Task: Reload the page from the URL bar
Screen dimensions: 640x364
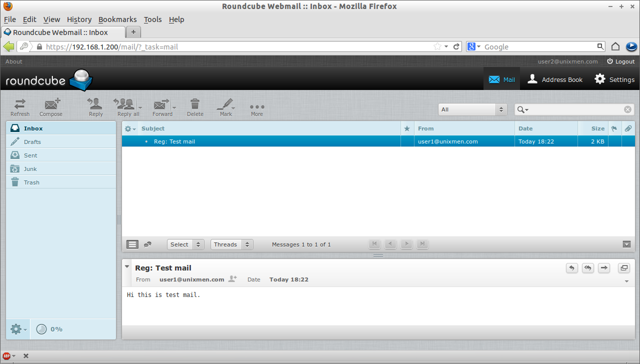Action: (x=456, y=46)
